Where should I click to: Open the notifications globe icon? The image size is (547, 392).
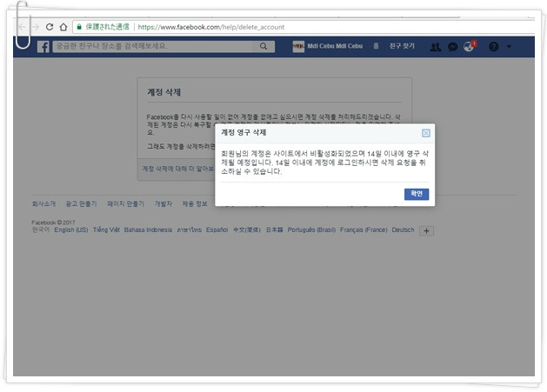(469, 46)
